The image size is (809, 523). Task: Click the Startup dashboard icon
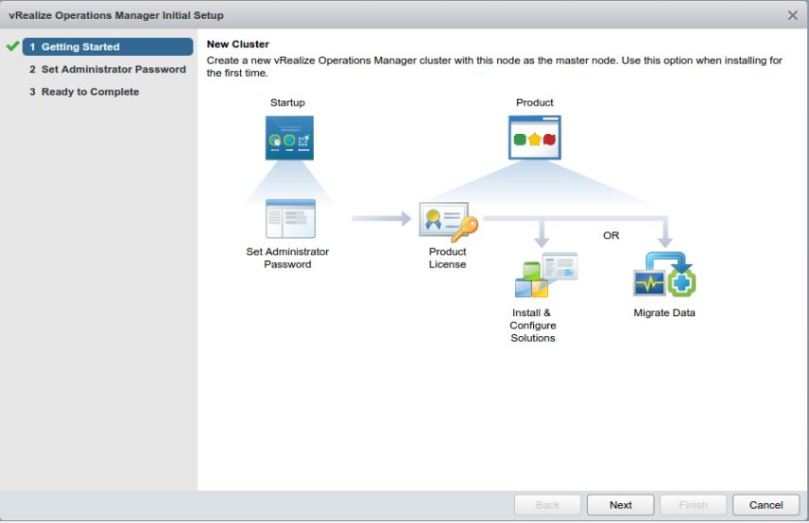[289, 138]
